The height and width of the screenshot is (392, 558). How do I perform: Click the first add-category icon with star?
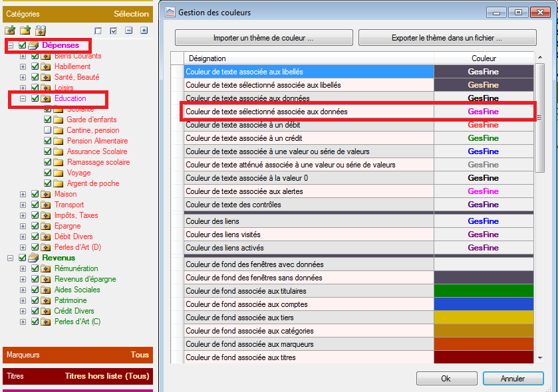coord(10,31)
